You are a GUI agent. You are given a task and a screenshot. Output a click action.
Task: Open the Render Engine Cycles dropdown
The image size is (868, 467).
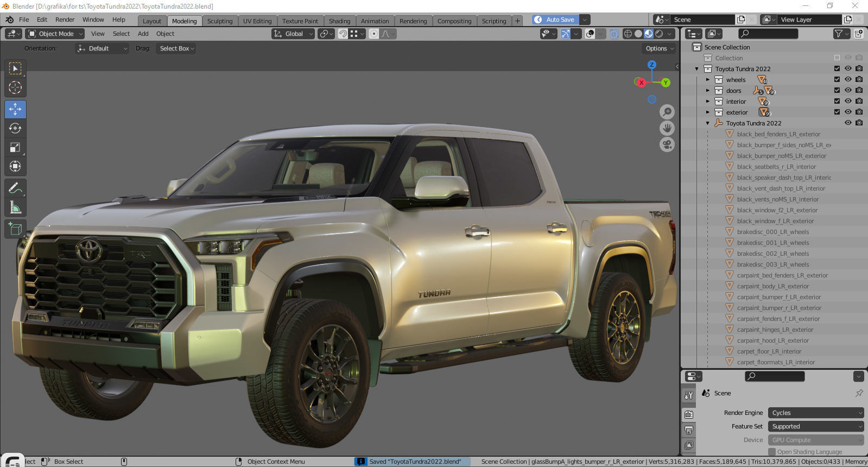(816, 413)
